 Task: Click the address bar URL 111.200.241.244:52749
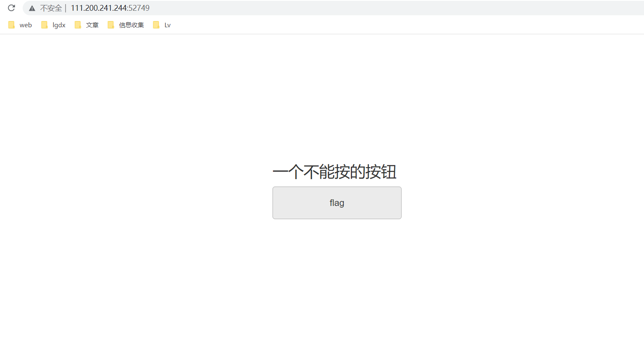110,8
